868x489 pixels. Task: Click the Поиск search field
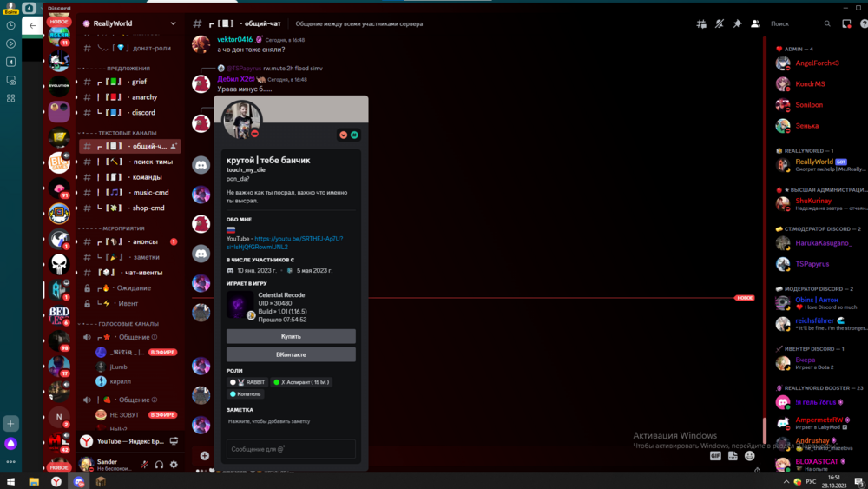(x=800, y=23)
